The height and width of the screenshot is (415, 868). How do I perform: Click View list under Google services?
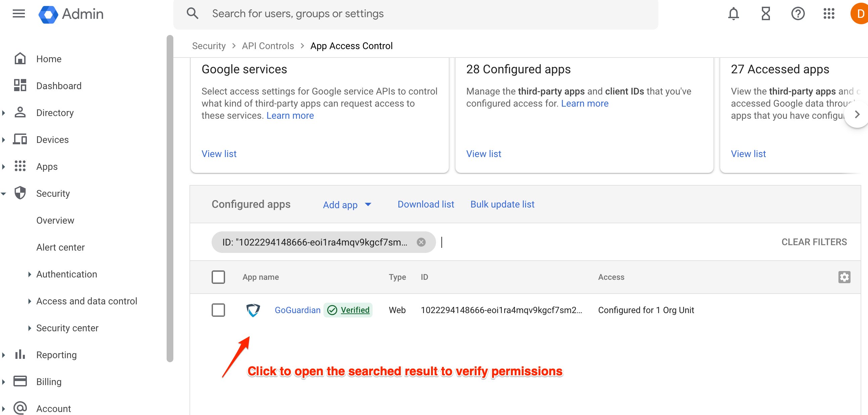(x=219, y=154)
